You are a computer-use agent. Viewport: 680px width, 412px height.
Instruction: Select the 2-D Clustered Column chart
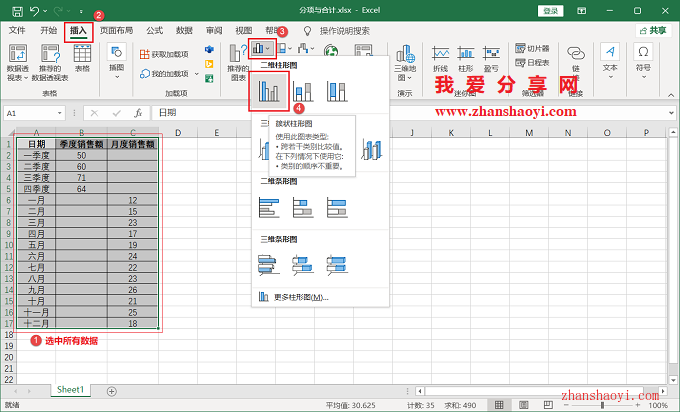[269, 92]
